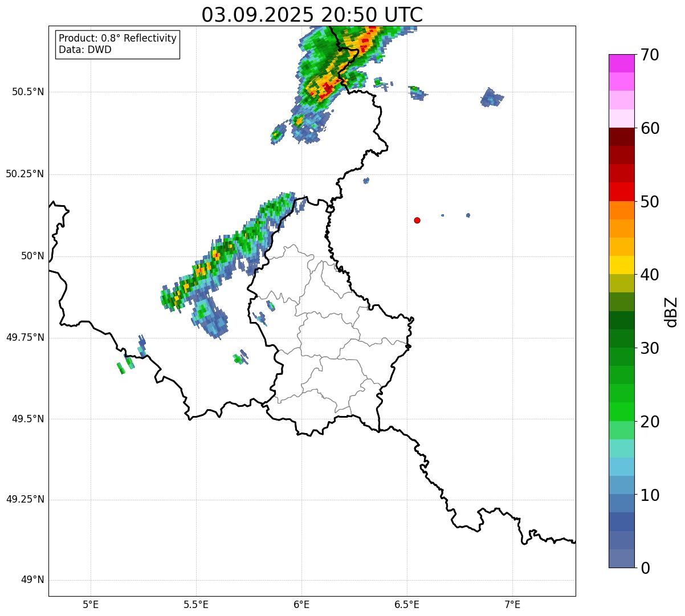
Task: Click the 70 tick on the colorbar
Action: click(x=650, y=55)
